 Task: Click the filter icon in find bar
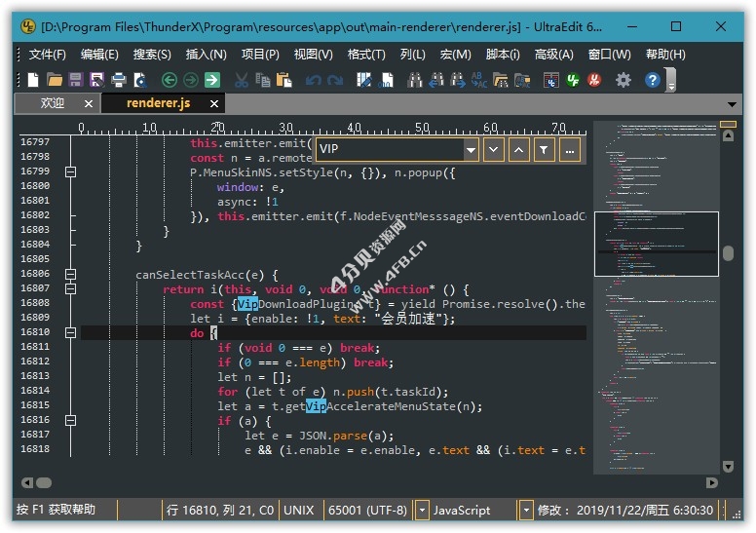tap(544, 149)
